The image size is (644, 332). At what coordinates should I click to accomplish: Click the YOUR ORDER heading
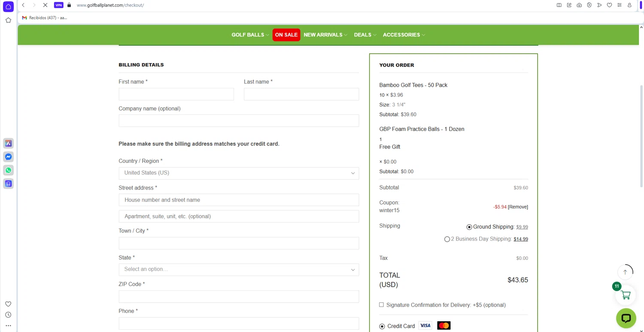coord(397,65)
